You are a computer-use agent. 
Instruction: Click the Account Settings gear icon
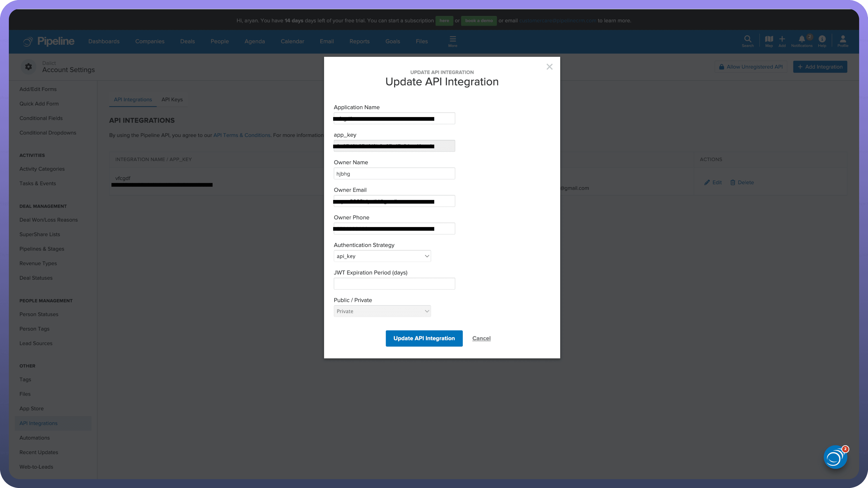pyautogui.click(x=29, y=67)
